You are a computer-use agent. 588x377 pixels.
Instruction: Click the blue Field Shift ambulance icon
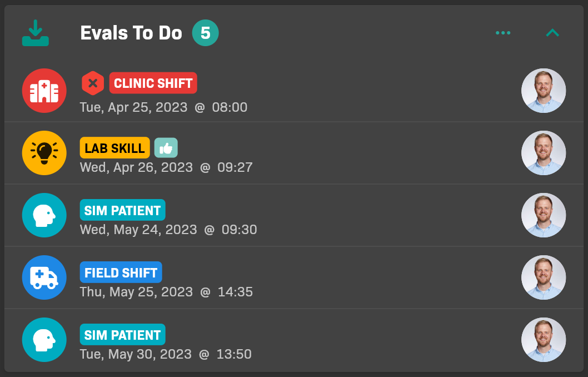tap(44, 277)
